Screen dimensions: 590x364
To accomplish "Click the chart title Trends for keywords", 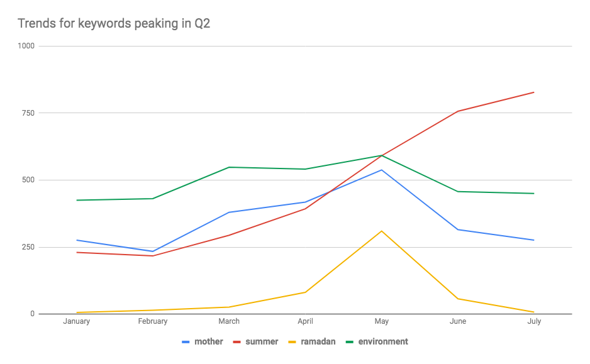I will tap(114, 23).
